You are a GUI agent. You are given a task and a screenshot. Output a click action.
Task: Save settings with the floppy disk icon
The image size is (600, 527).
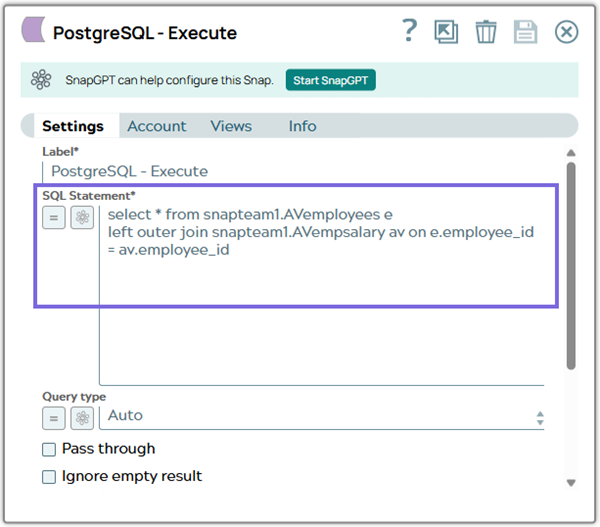pyautogui.click(x=525, y=32)
